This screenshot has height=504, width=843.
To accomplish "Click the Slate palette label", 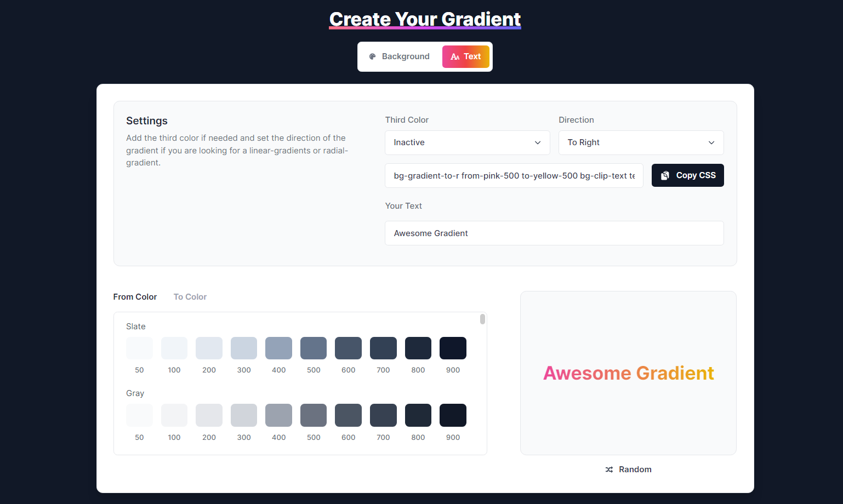I will (x=136, y=327).
